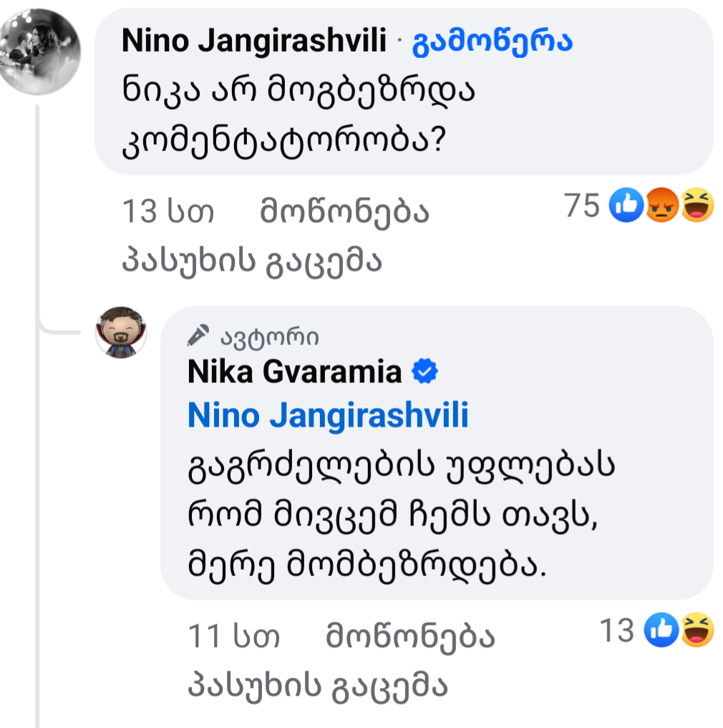This screenshot has width=723, height=728.
Task: Click the like reaction icon on Nika's reply
Action: point(661,631)
